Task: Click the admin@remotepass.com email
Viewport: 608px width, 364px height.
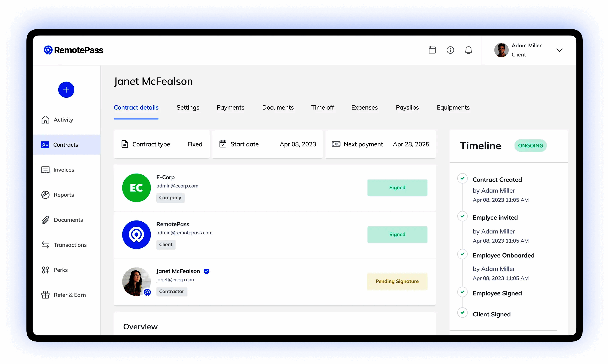Action: [184, 233]
